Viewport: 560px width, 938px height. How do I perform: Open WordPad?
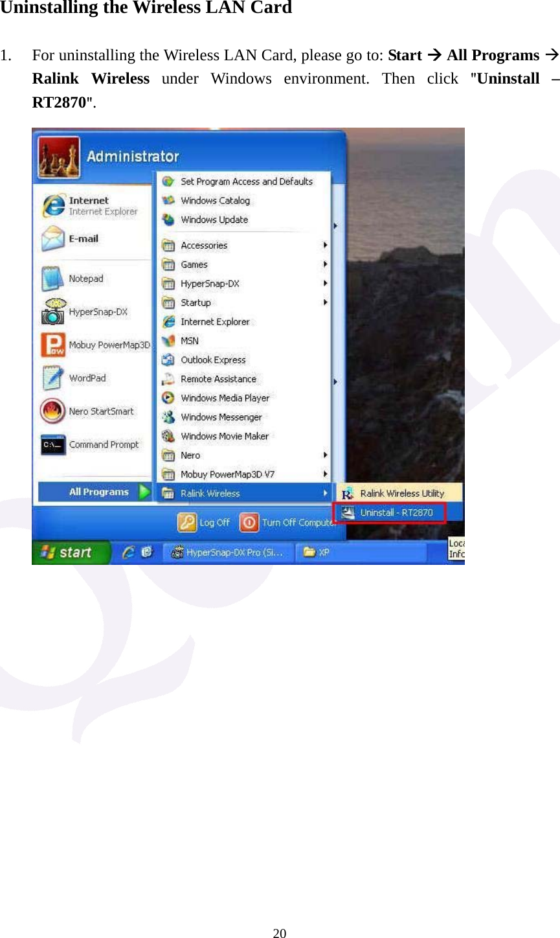pyautogui.click(x=88, y=378)
